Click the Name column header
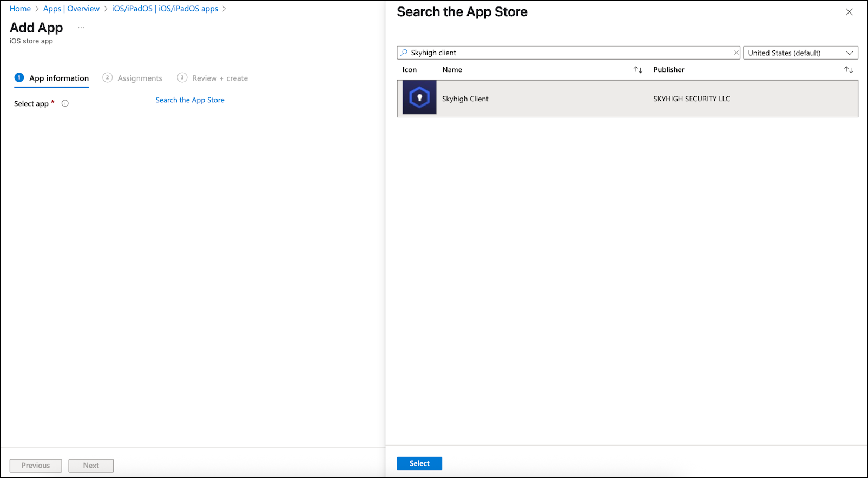 tap(452, 70)
